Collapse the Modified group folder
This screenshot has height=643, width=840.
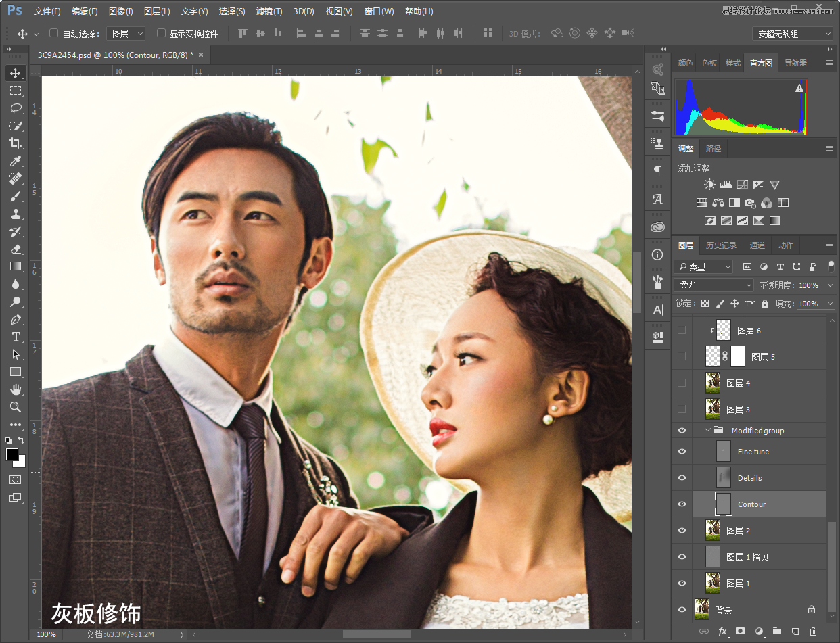707,431
